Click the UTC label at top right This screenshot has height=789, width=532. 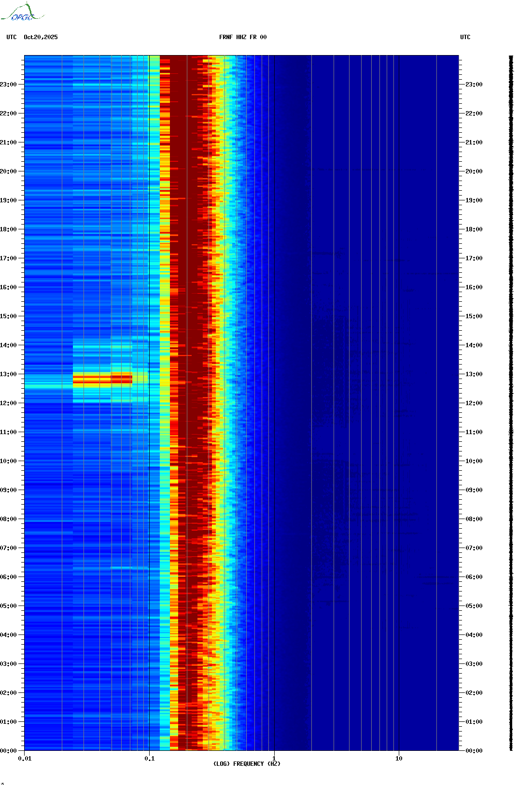click(x=465, y=37)
